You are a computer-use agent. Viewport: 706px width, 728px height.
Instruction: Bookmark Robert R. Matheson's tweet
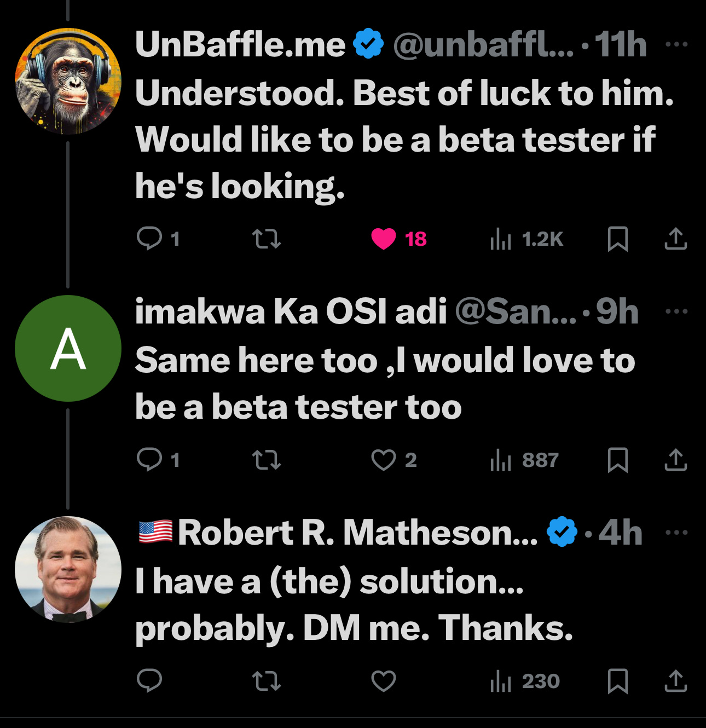tap(618, 681)
